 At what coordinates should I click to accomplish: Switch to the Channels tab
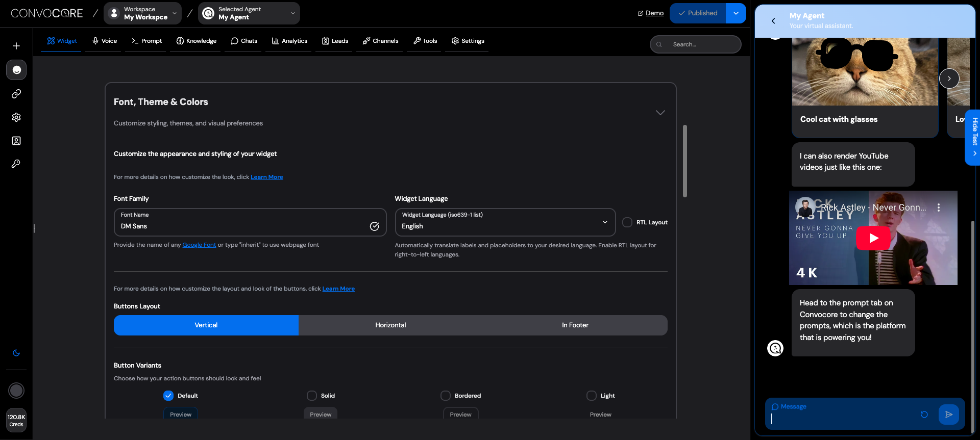coord(380,41)
